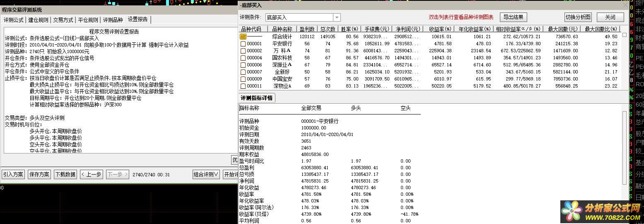Viewport: 644px width, 224px height.
Task: Sort by 收益率(%) column header
Action: (438, 29)
